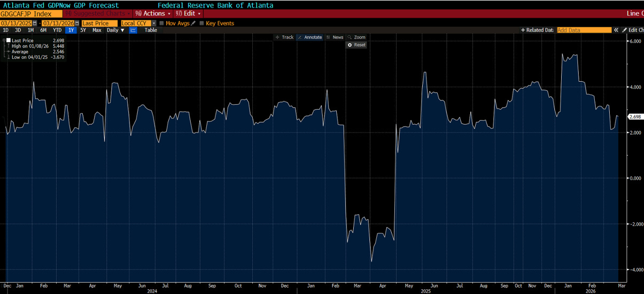
Task: Click the legend collapse icon beside Last Price
Action: coord(3,41)
